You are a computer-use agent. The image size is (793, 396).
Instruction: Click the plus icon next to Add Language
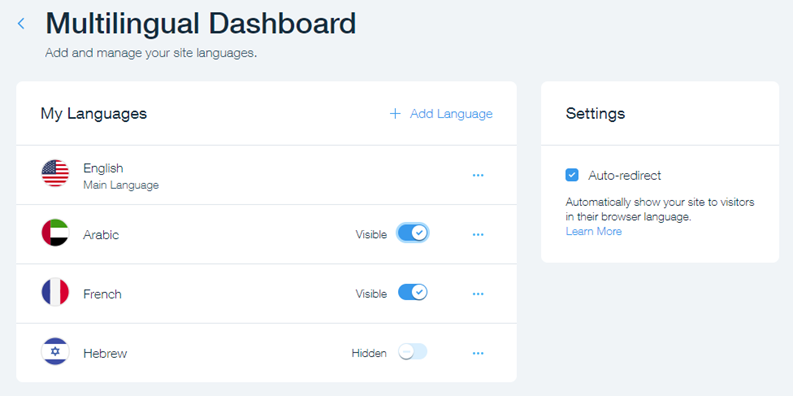(395, 114)
